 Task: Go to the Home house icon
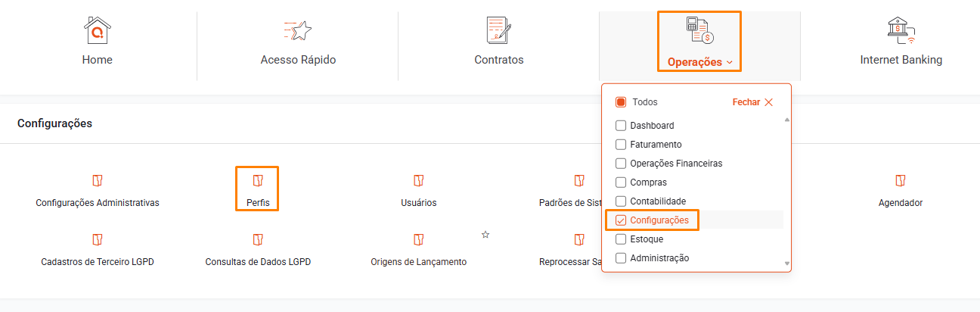[x=97, y=31]
